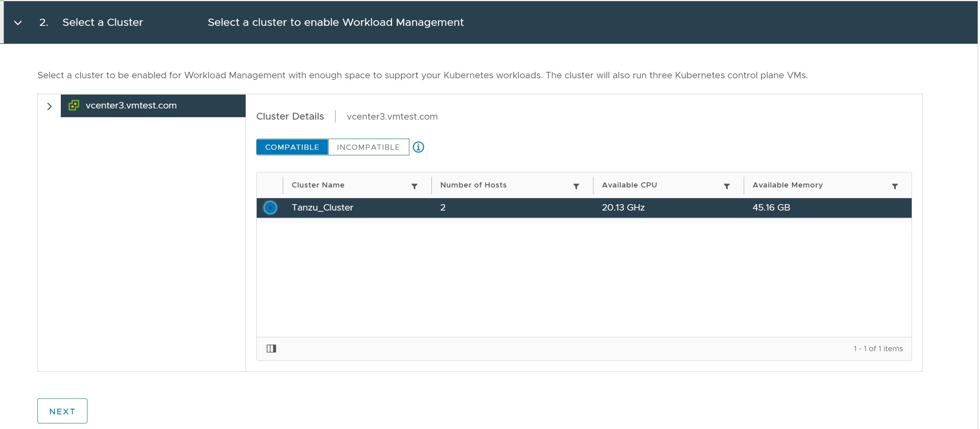Open the column toggle icon in the table footer
Screen dimensions: 980x429
(271, 349)
